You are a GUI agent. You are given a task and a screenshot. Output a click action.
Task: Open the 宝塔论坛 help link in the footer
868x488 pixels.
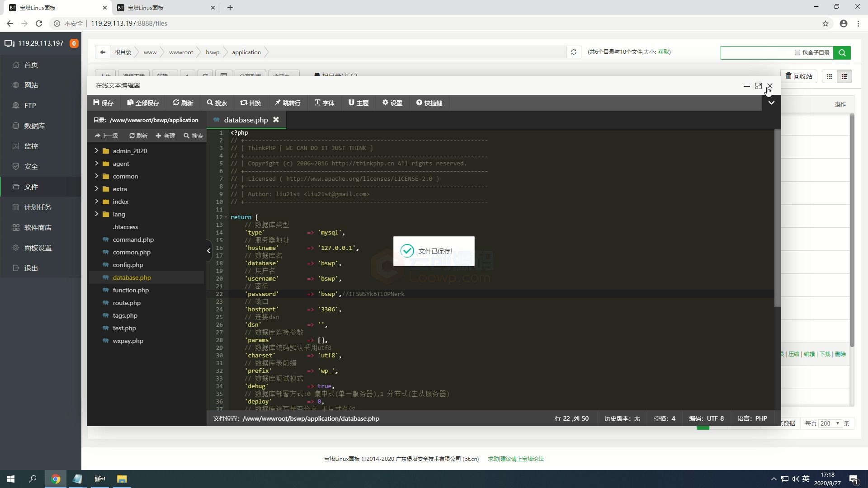[515, 459]
